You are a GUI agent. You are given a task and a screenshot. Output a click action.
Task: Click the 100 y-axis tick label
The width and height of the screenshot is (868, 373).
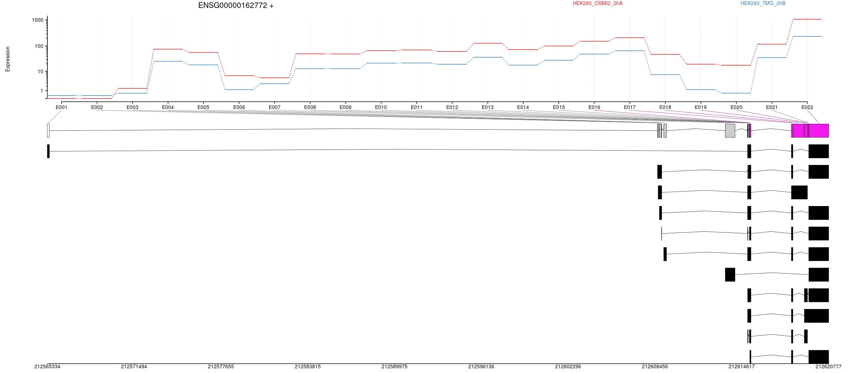click(x=39, y=46)
